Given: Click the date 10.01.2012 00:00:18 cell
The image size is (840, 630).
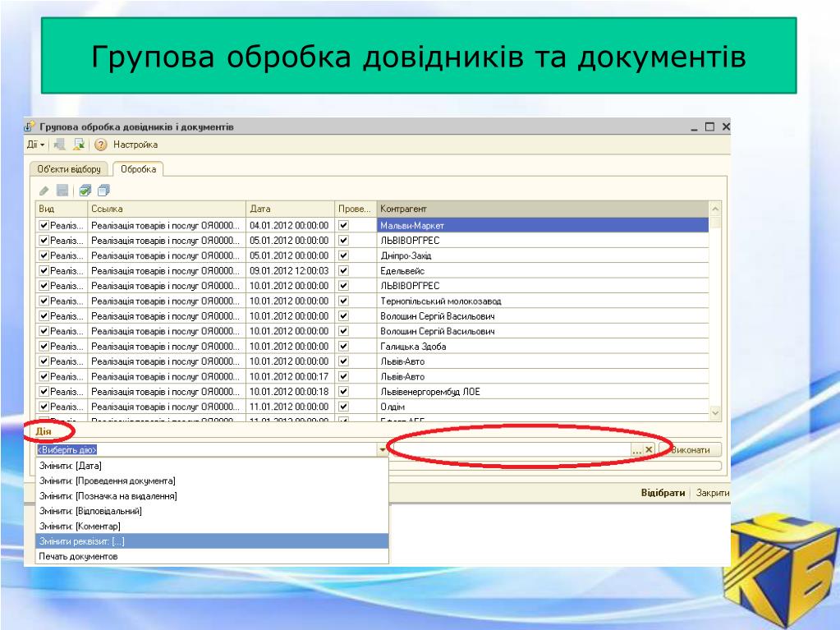Looking at the screenshot, I should pos(291,392).
